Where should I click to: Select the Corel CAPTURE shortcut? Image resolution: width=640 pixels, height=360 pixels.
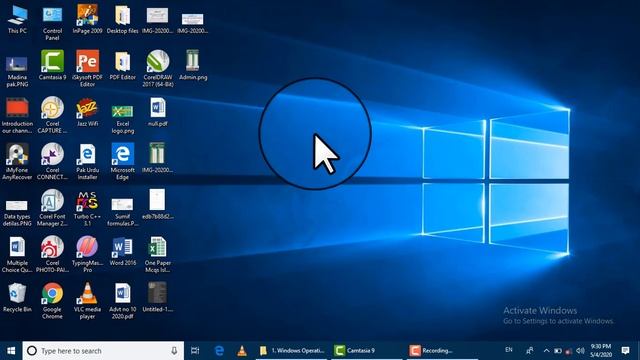pyautogui.click(x=52, y=115)
